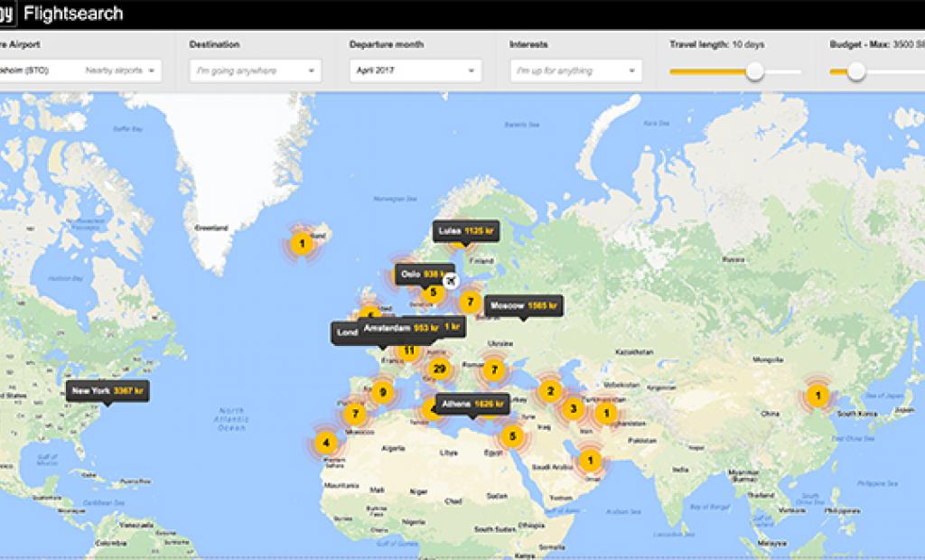Image resolution: width=925 pixels, height=560 pixels.
Task: Expand the Interests dropdown
Action: click(x=575, y=70)
